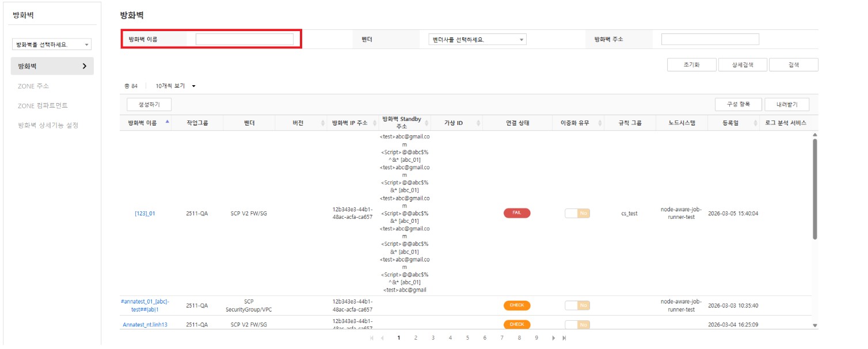Viewport: 868px width, 349px height.
Task: Toggle the 이중화 switch for [123]_01
Action: tap(577, 213)
